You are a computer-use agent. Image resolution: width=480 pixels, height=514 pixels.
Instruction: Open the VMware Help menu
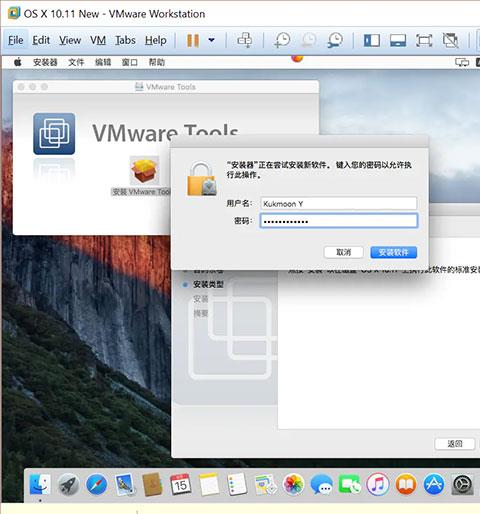156,40
